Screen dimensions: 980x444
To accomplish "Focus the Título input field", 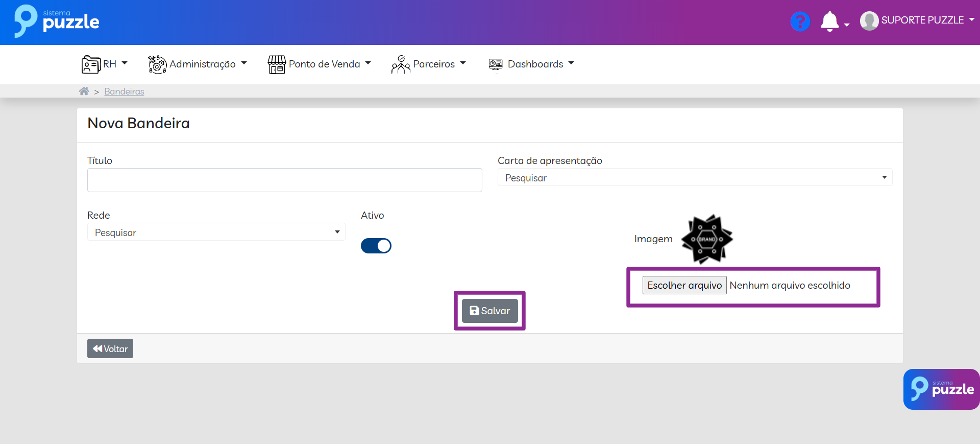I will click(x=285, y=180).
